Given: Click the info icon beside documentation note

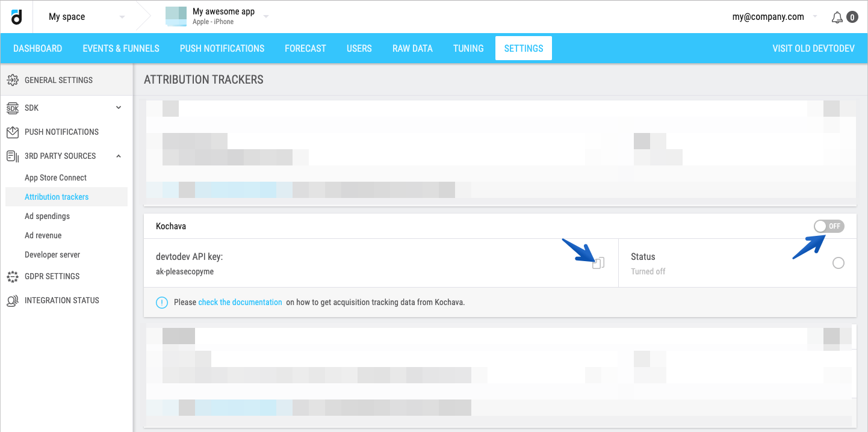Looking at the screenshot, I should pos(162,302).
